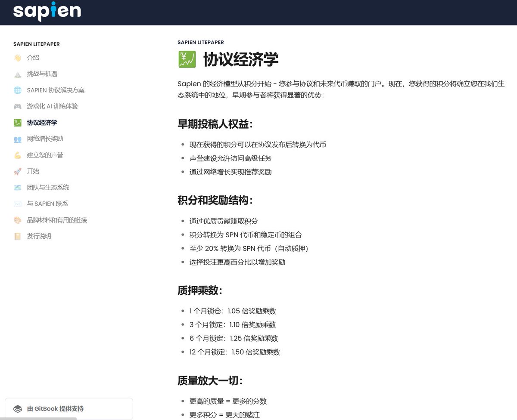Click the 1 个月锁仓 1.05 倍 line
The height and width of the screenshot is (420, 517).
[x=233, y=311]
